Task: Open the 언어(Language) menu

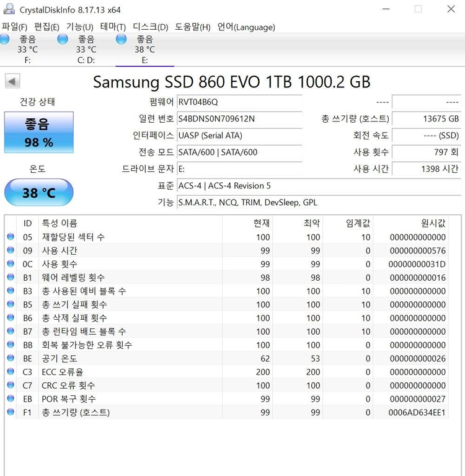Action: pyautogui.click(x=246, y=27)
